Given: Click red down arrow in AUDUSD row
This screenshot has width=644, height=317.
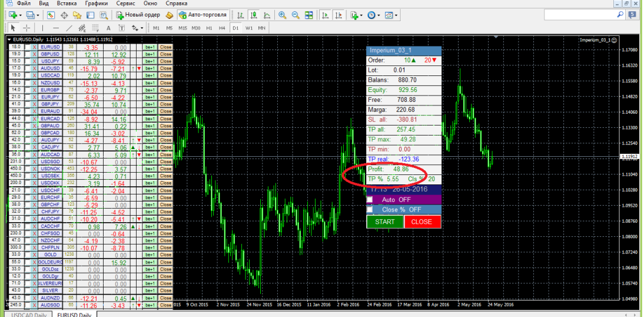Looking at the screenshot, I should [x=139, y=68].
